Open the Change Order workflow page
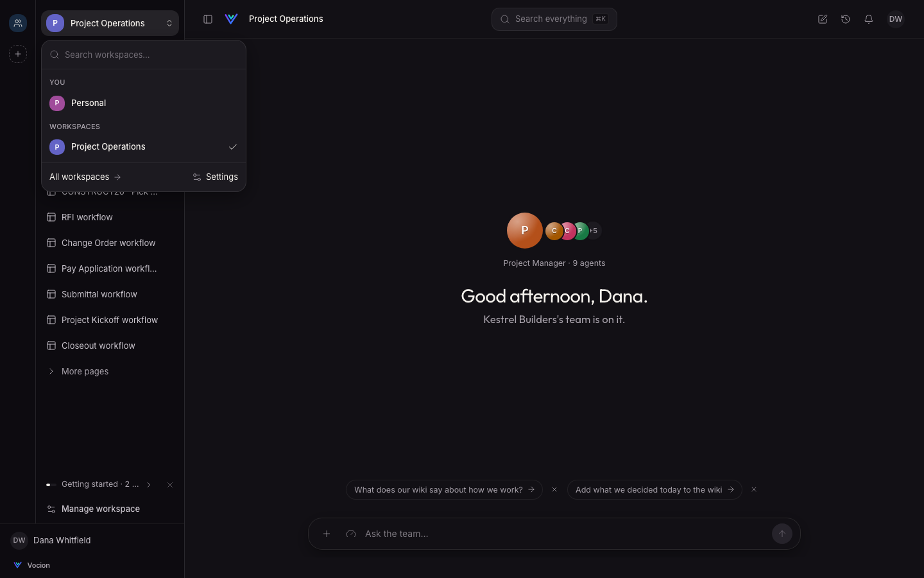Viewport: 924px width, 578px height. click(x=110, y=243)
